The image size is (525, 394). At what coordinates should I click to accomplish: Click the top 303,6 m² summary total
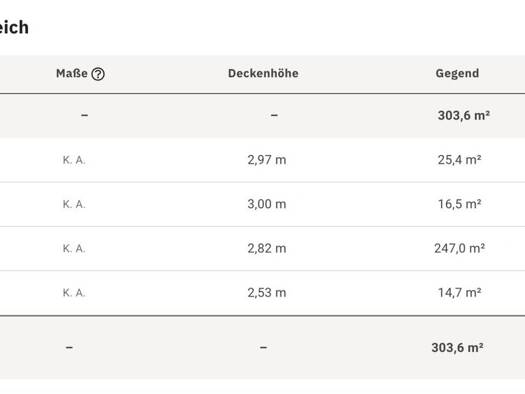click(464, 115)
